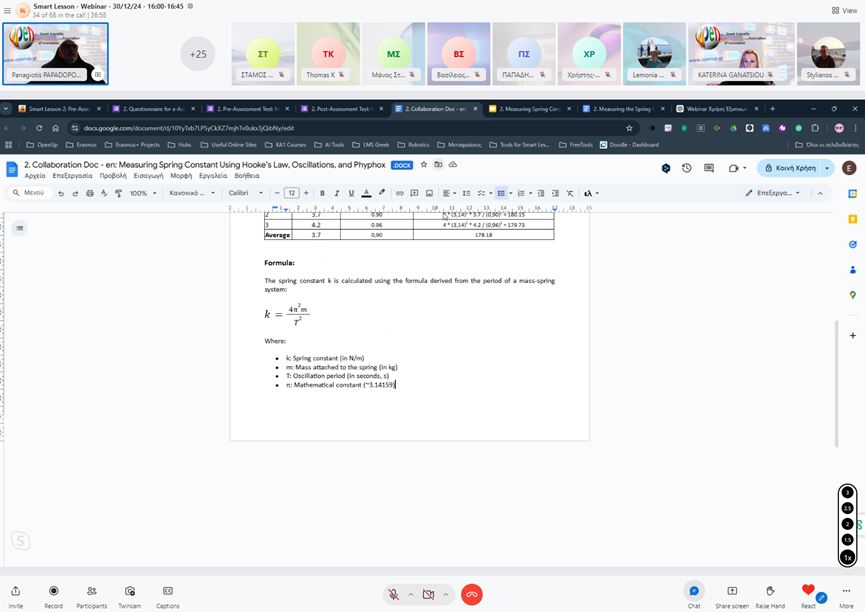865x612 pixels.
Task: Unmute the microphone
Action: (396, 594)
